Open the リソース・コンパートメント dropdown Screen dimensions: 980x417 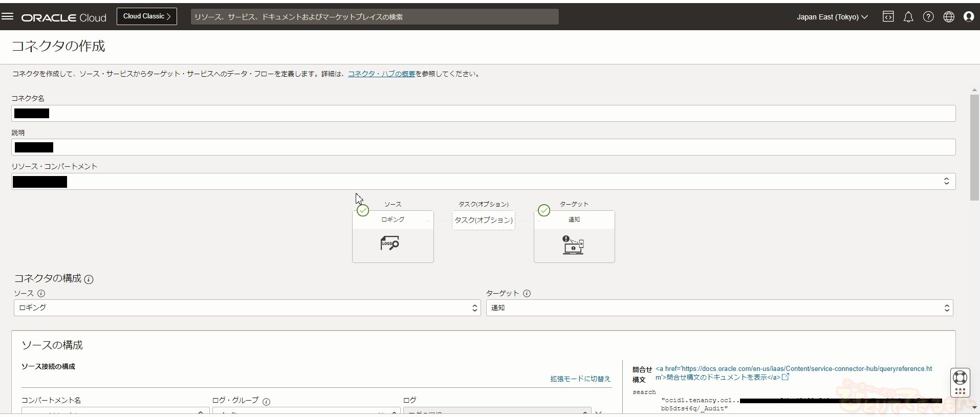pos(483,181)
